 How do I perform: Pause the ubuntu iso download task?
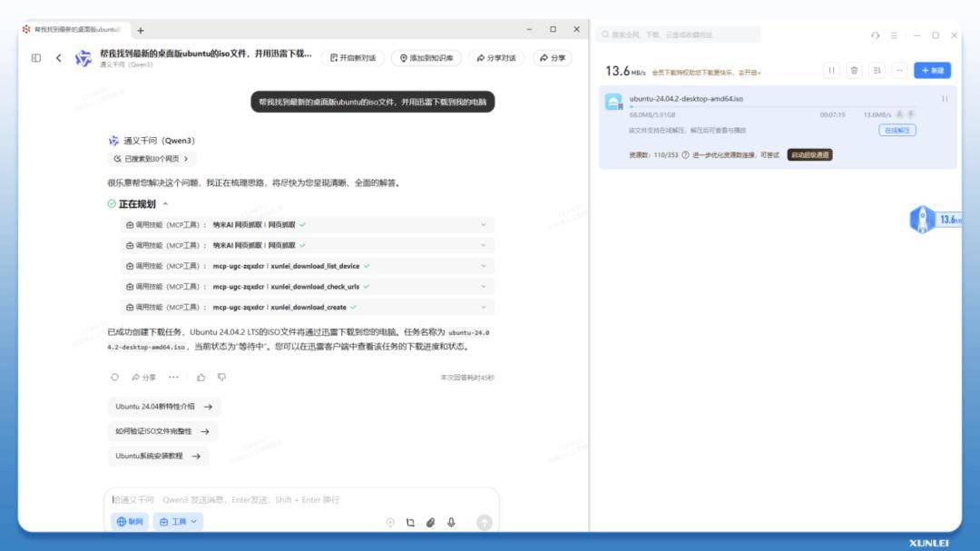click(945, 99)
